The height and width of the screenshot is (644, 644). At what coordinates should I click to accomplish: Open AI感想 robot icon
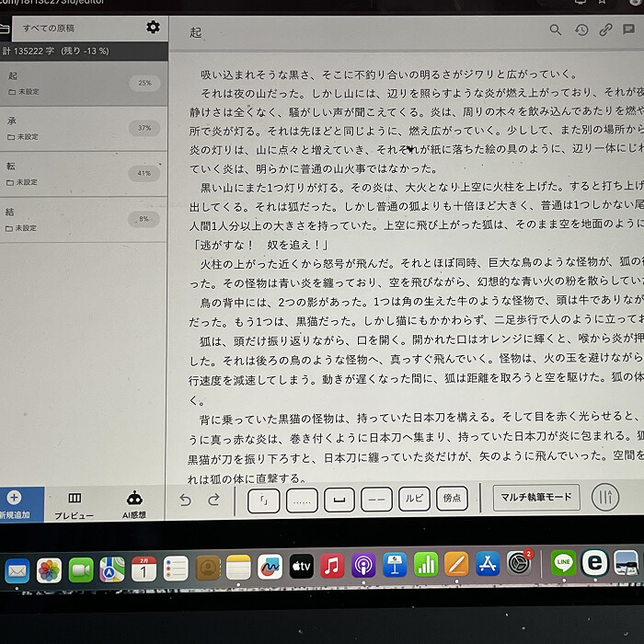135,504
